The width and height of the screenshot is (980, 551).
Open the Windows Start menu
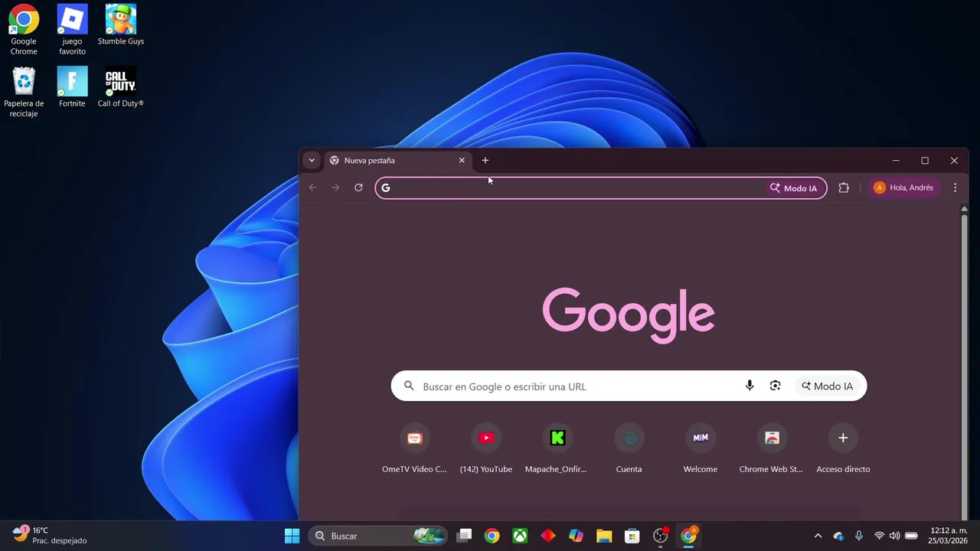[292, 536]
